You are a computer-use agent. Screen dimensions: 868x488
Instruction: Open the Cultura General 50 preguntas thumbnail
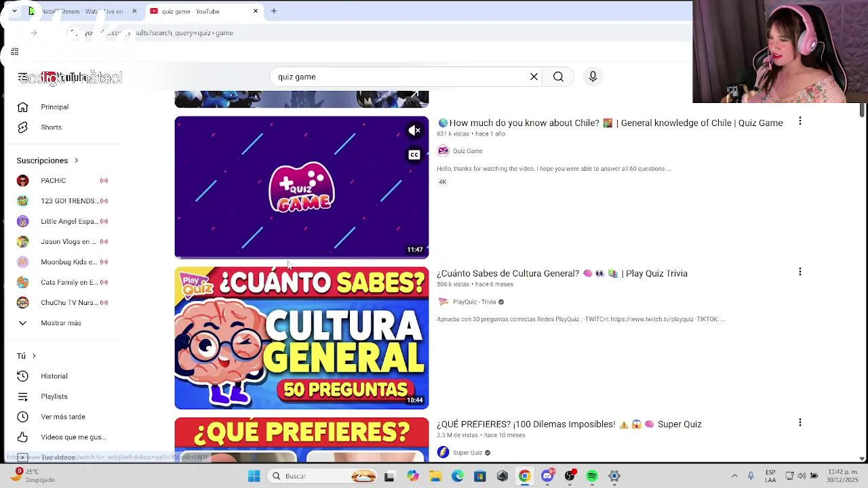click(x=302, y=338)
